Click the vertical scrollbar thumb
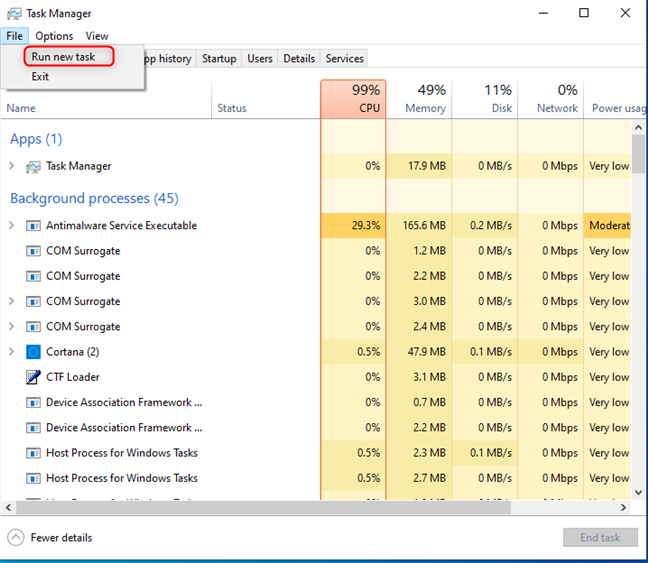The height and width of the screenshot is (563, 648). [x=638, y=153]
